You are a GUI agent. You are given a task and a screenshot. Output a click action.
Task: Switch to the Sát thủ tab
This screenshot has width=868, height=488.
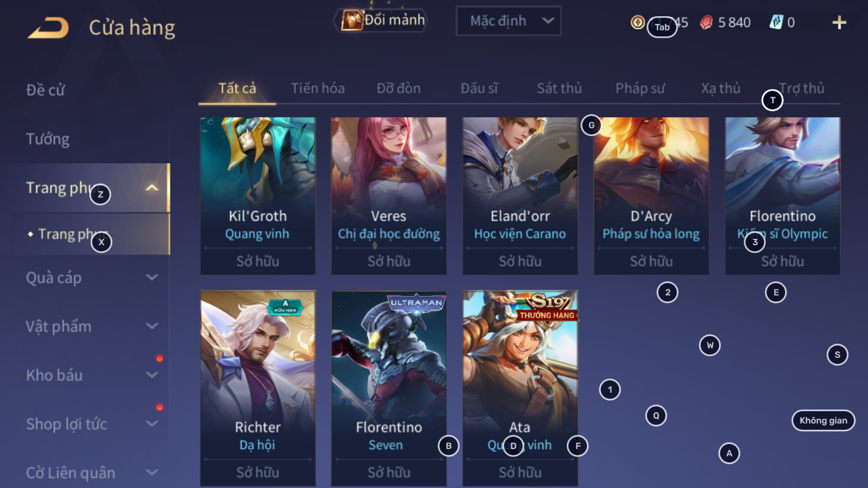pyautogui.click(x=559, y=88)
